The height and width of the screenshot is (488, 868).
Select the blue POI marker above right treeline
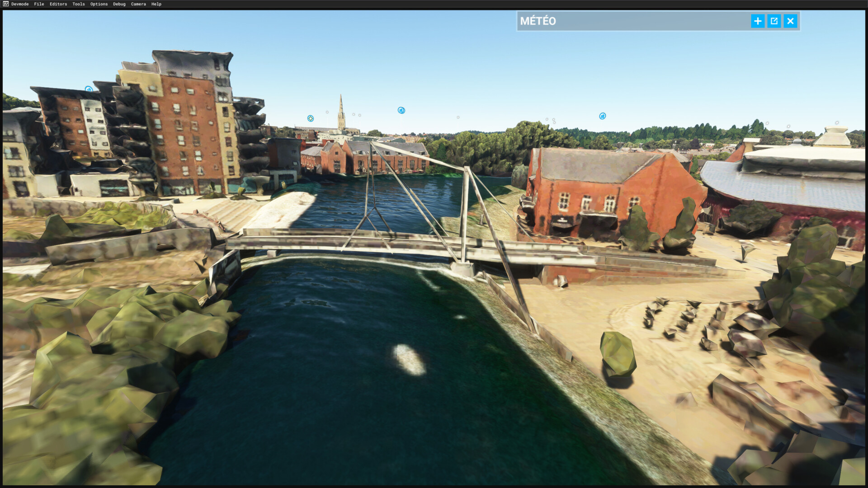tap(603, 116)
